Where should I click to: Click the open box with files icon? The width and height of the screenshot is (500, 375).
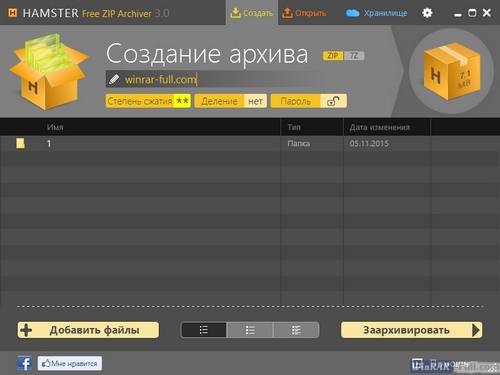coord(49,72)
